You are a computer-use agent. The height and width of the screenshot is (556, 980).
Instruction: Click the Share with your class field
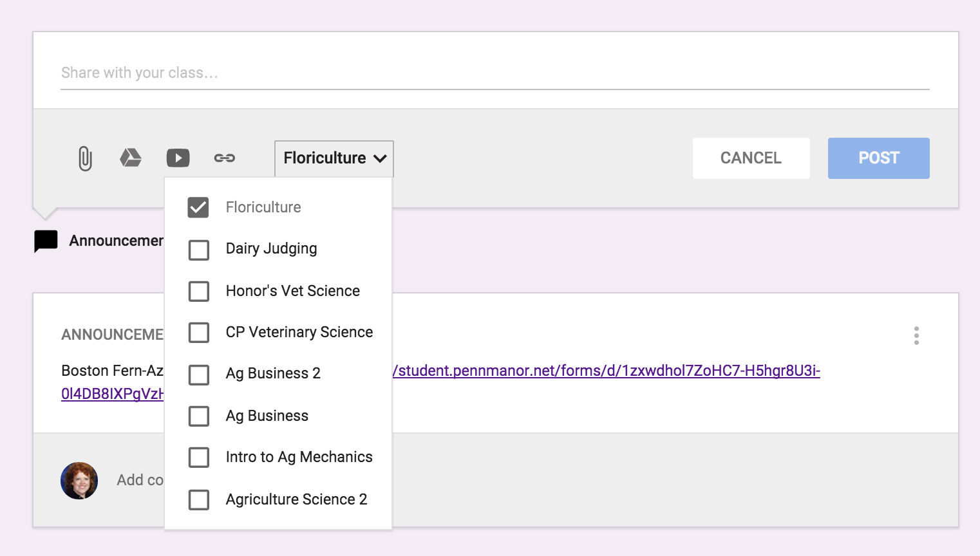[495, 73]
